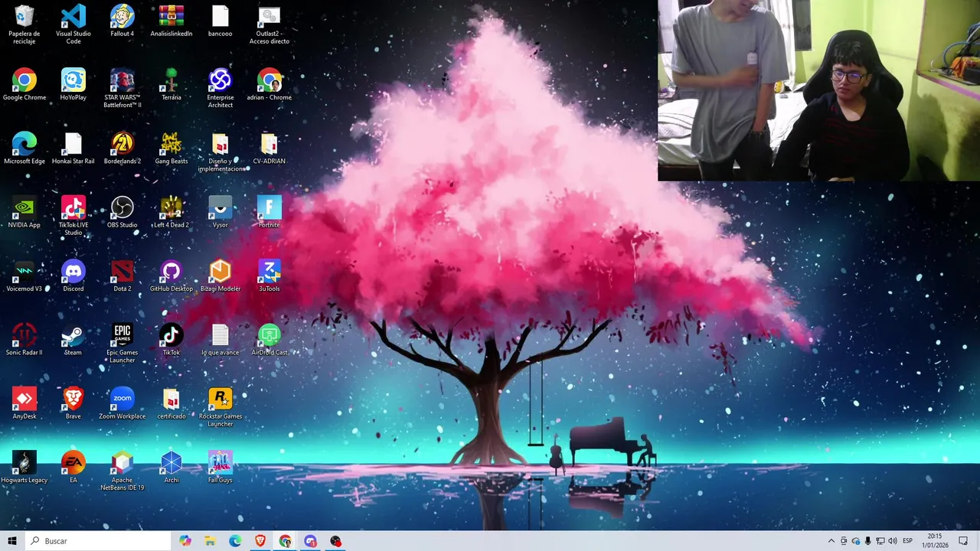Select the Steam desktop icon
Viewport: 980px width, 551px height.
point(73,335)
